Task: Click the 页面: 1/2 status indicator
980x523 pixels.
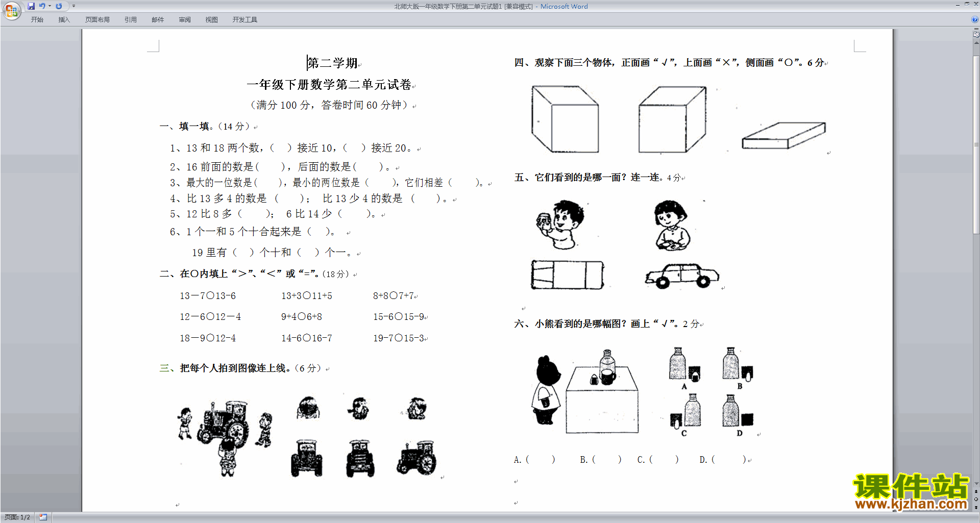Action: coord(17,517)
